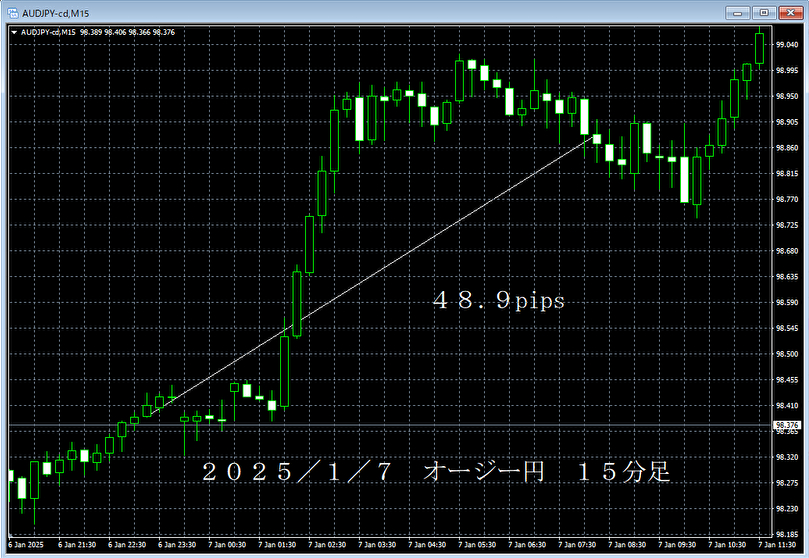Click the 98.950 price level on scale

pos(787,96)
